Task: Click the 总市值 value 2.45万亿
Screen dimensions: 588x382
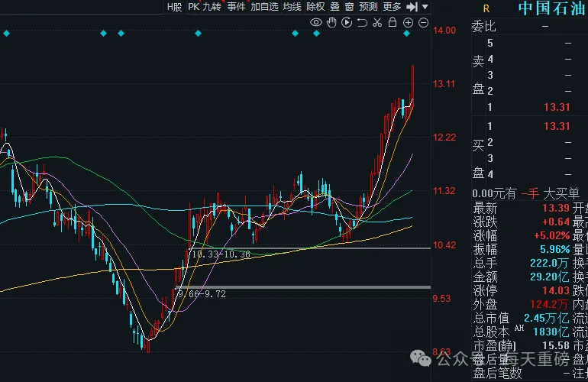Action: coord(546,319)
